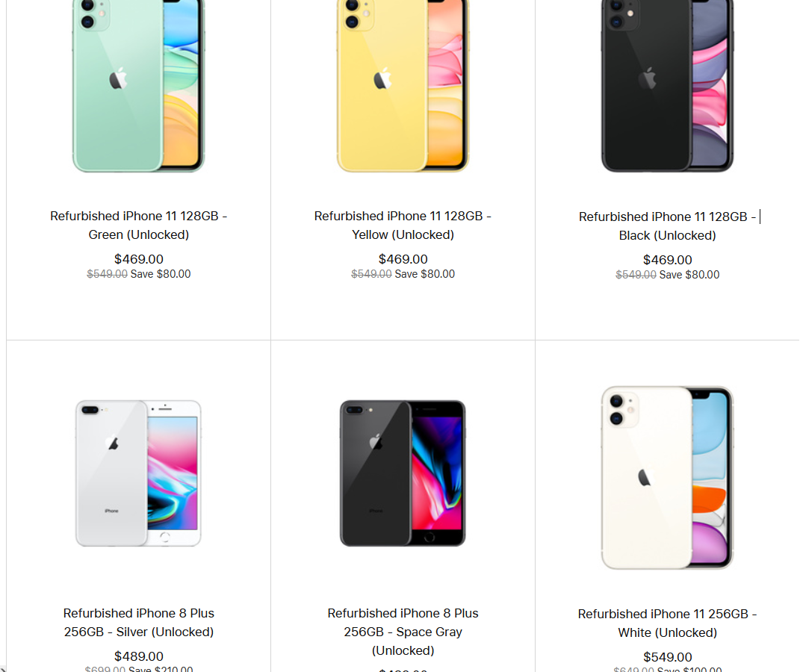Screen dimensions: 800x672
Task: Click the $469.00 price under Black iPhone
Action: pyautogui.click(x=667, y=260)
